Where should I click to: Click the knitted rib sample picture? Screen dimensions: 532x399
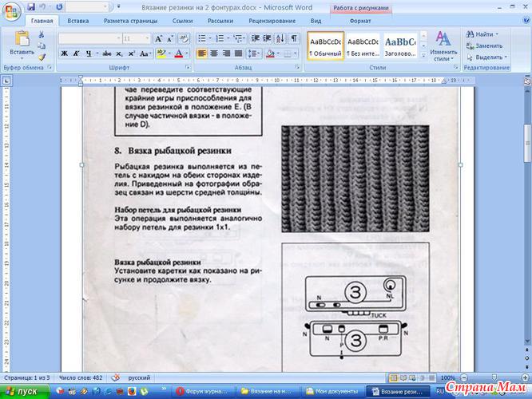tap(355, 179)
